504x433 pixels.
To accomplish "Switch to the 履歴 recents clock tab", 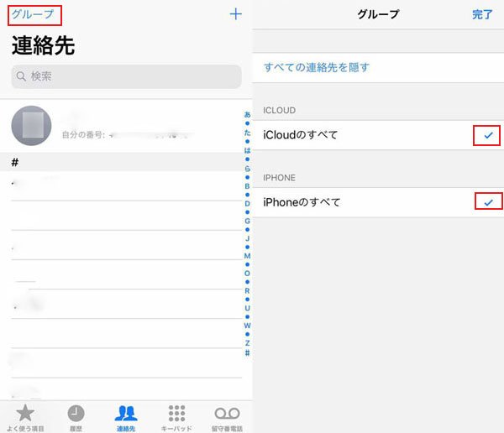I will click(x=76, y=418).
